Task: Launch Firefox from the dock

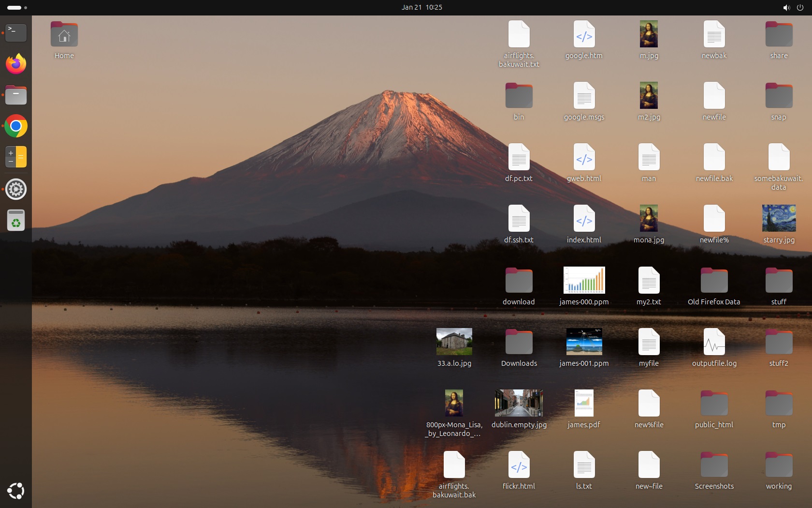Action: point(16,64)
